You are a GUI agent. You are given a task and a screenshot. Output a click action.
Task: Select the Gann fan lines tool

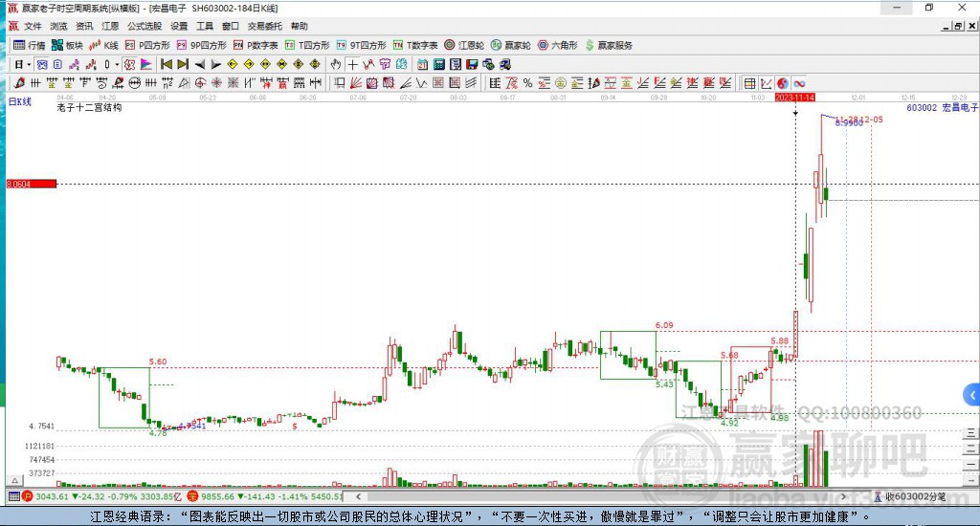[x=356, y=82]
